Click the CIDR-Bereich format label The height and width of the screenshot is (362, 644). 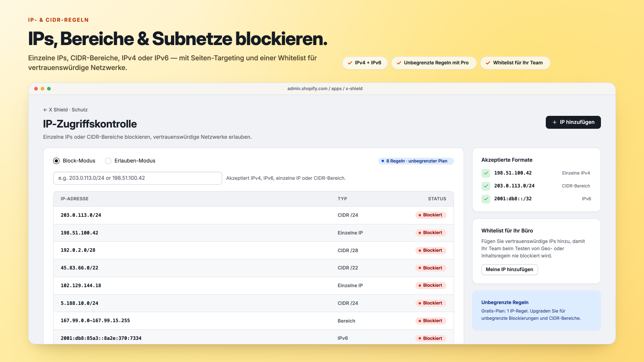tap(576, 186)
